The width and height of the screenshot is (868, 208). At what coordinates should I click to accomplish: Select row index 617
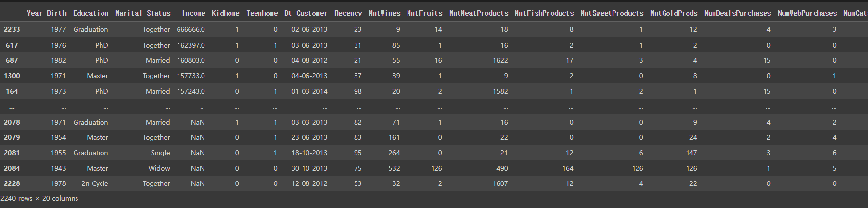tap(12, 45)
